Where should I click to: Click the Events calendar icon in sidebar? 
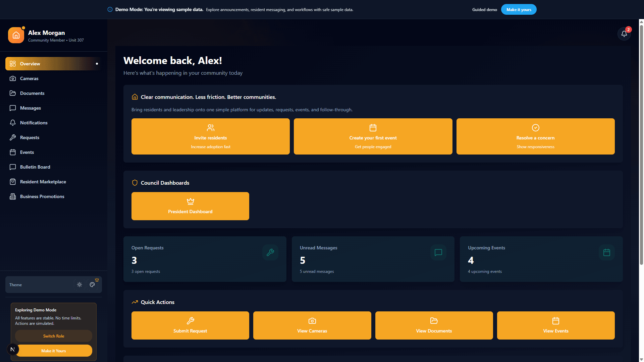coord(13,152)
